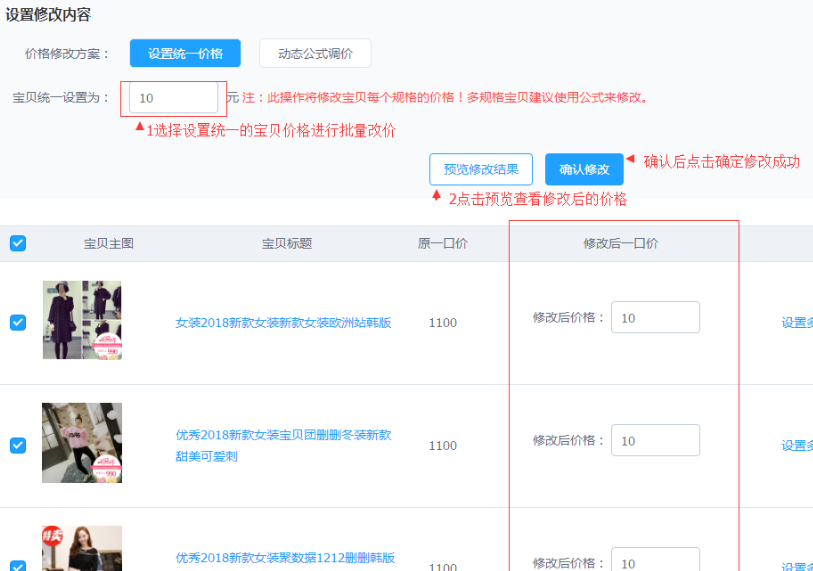The width and height of the screenshot is (813, 571).
Task: Toggle the select-all checkbox in table header
Action: (x=18, y=243)
